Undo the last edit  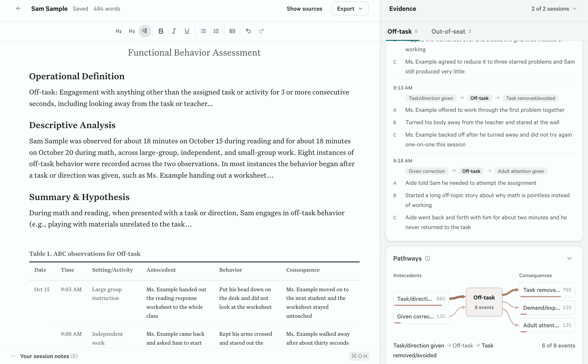(x=248, y=31)
